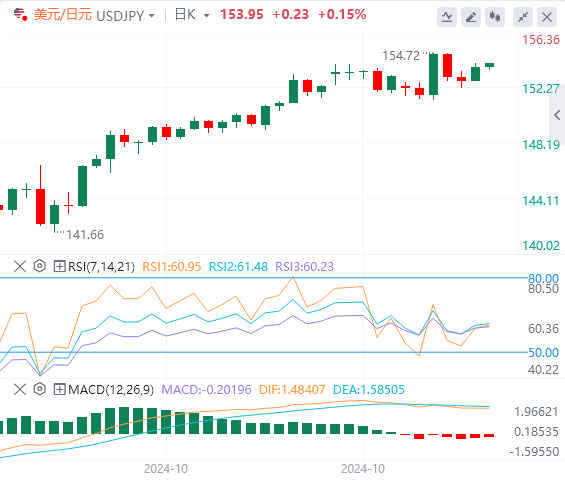The height and width of the screenshot is (481, 565).
Task: Click the 154.72 high price marker
Action: (x=401, y=56)
